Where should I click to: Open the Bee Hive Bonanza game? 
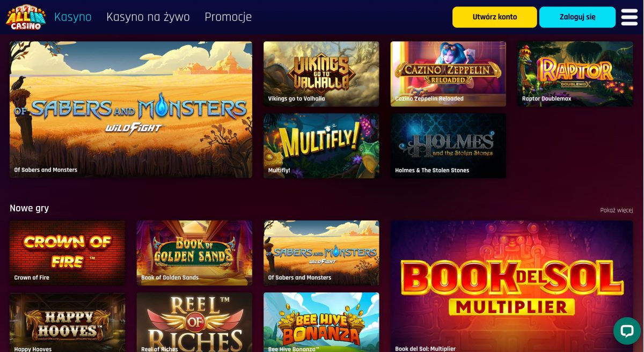coord(321,322)
